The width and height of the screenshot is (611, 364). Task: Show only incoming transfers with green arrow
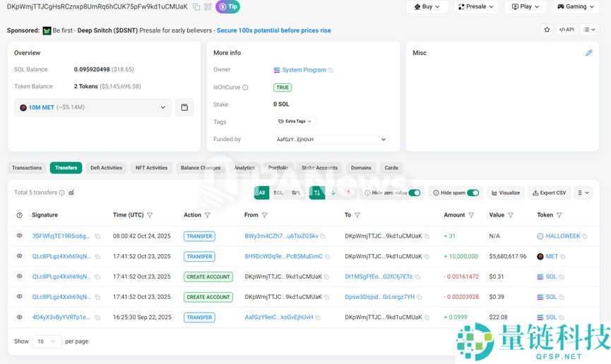pos(333,193)
